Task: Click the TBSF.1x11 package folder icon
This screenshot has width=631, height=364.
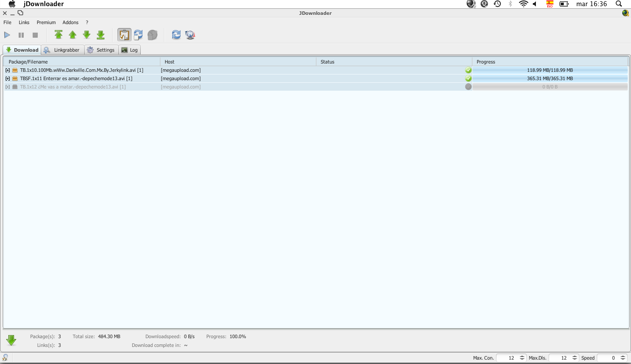Action: (x=15, y=78)
